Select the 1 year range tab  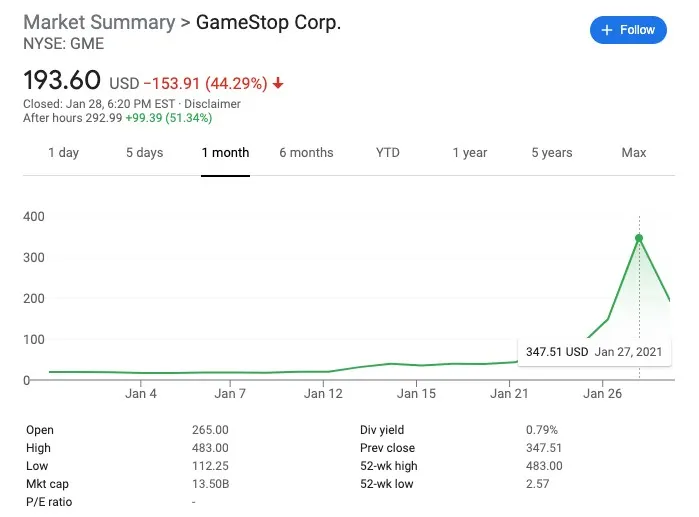coord(469,153)
